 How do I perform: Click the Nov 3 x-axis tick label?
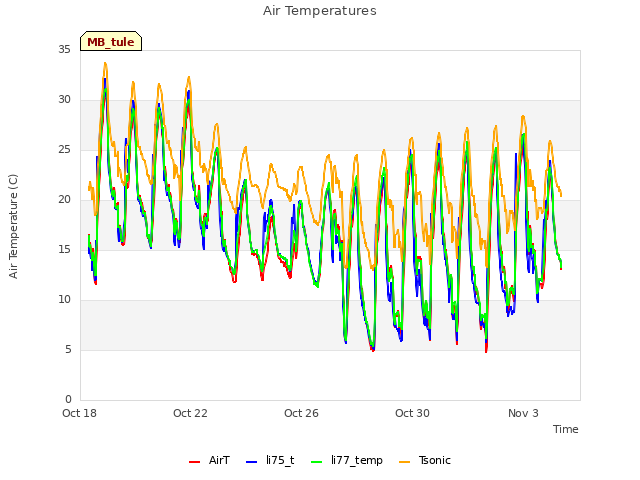pyautogui.click(x=523, y=413)
